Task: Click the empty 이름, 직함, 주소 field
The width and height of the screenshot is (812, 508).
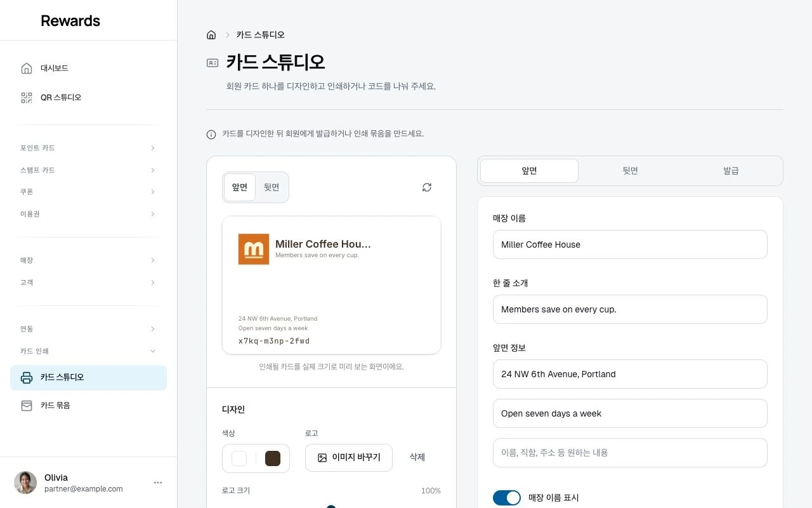Action: click(x=630, y=453)
